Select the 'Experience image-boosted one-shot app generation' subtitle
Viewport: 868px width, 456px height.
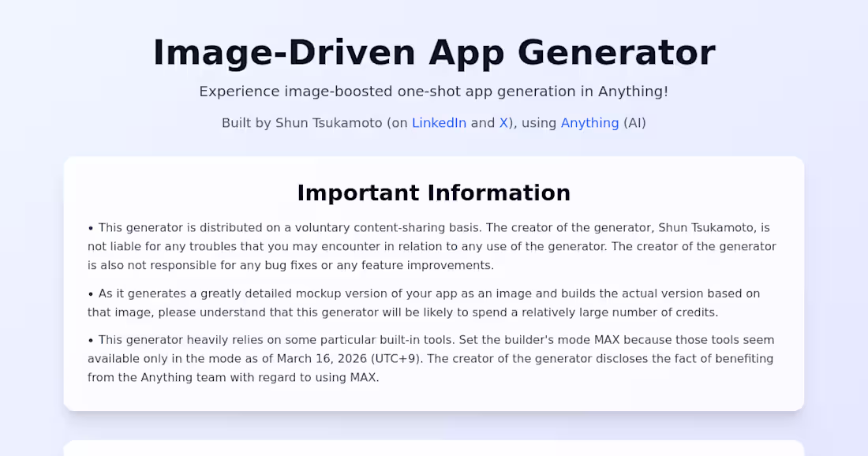pyautogui.click(x=434, y=92)
